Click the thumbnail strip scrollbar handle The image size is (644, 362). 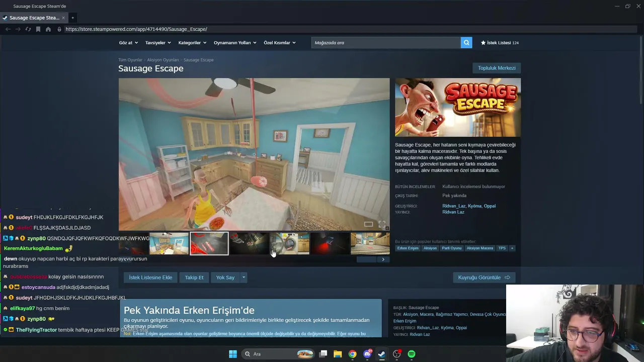[367, 259]
